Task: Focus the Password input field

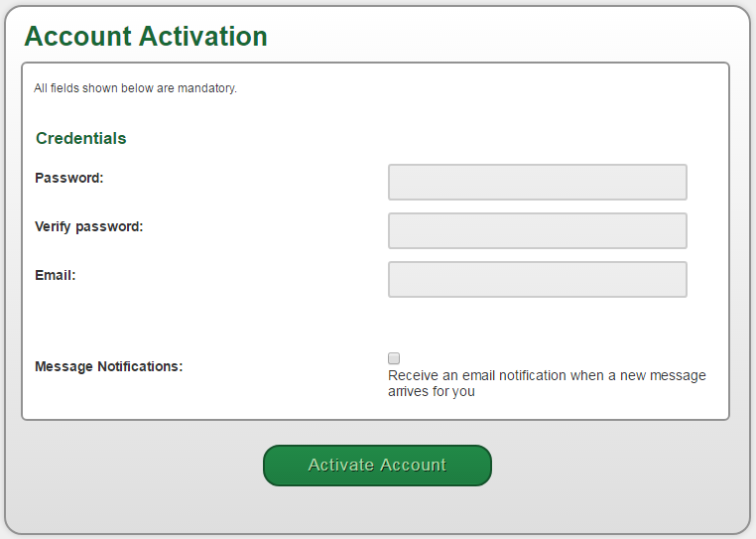Action: coord(538,182)
